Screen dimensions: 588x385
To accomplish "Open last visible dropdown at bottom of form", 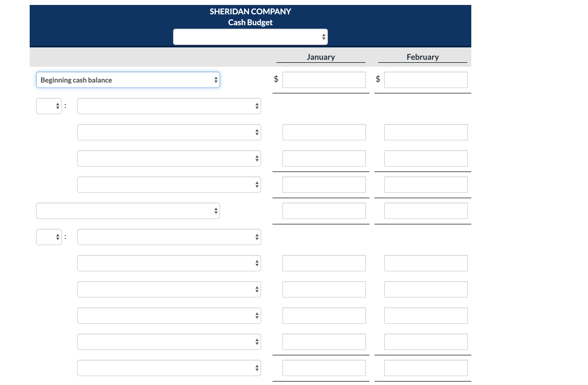I will 169,368.
